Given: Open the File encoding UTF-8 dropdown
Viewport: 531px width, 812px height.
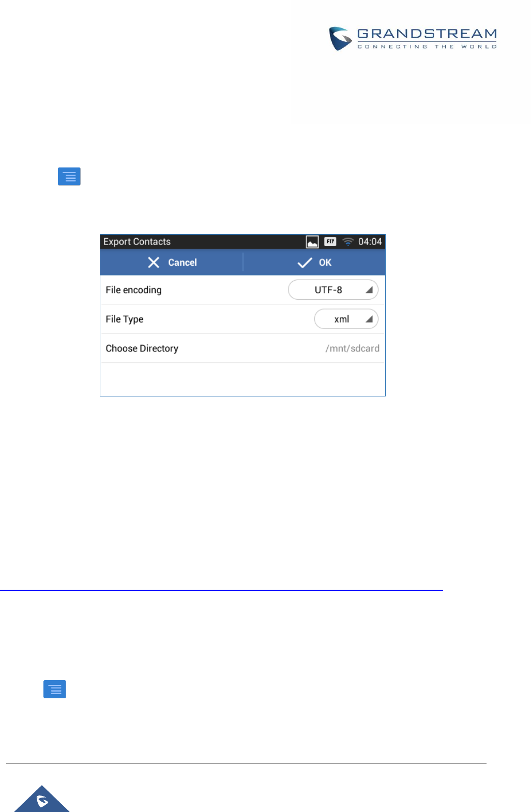Looking at the screenshot, I should [333, 290].
